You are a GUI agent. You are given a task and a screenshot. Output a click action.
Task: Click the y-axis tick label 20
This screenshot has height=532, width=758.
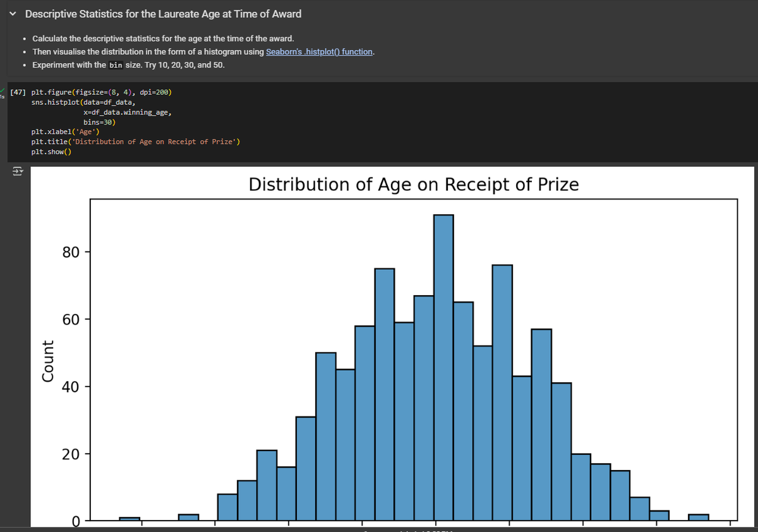coord(71,454)
